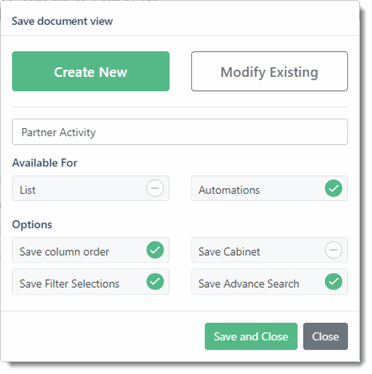Click the Save Cabinet label text
Viewport: 372px width, 374px height.
(x=229, y=252)
